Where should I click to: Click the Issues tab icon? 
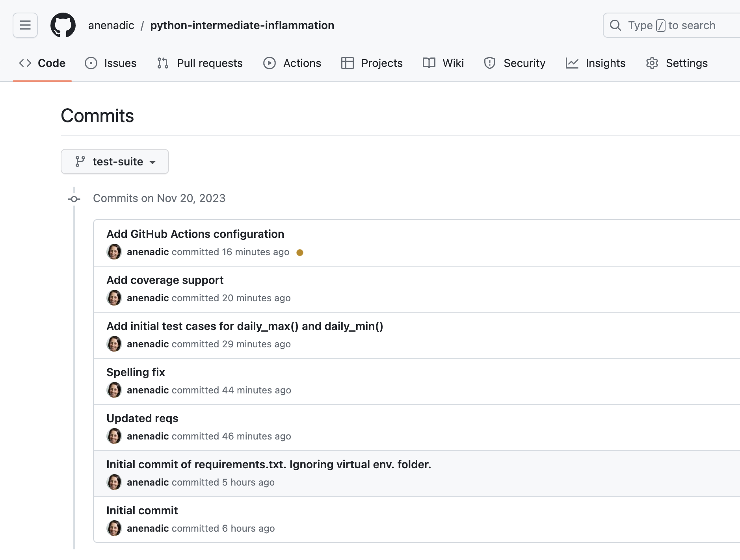(x=91, y=63)
